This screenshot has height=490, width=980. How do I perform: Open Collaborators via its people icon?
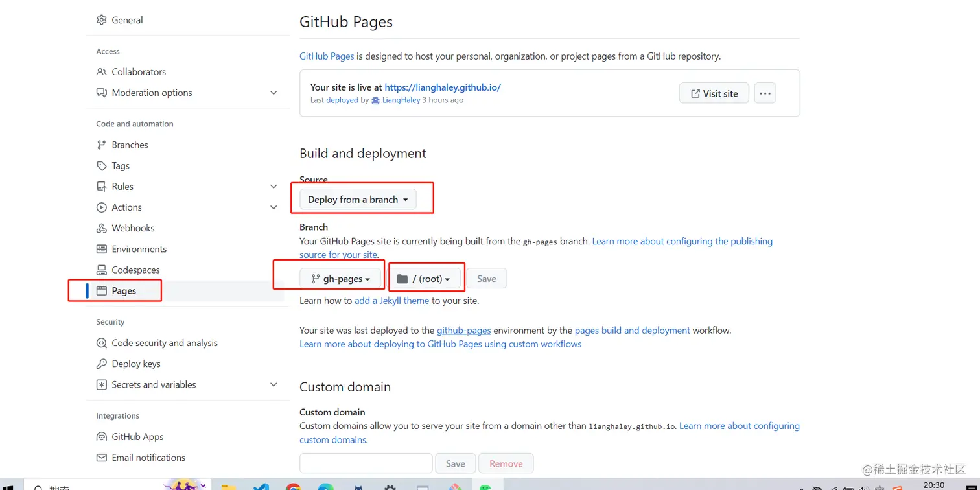(x=101, y=72)
